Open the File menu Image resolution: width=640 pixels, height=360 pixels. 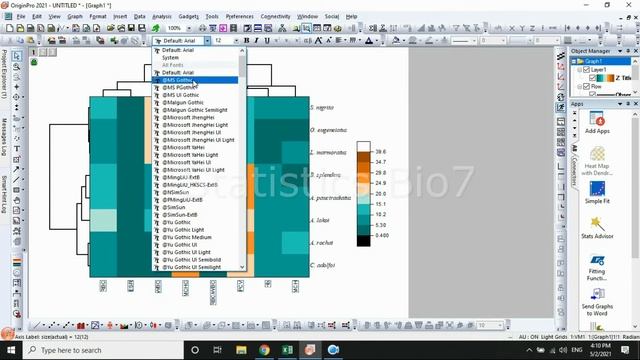tap(20, 16)
